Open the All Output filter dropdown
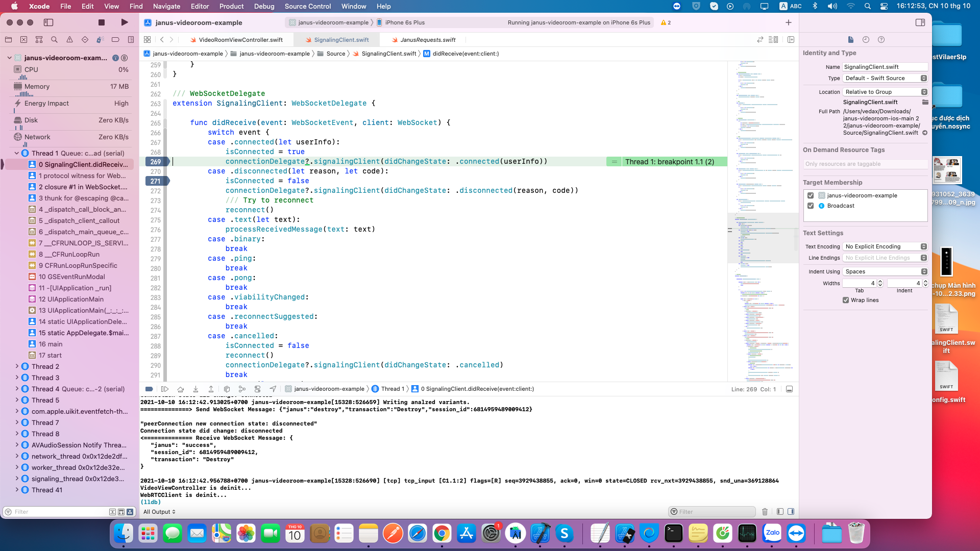This screenshot has width=980, height=551. (159, 512)
